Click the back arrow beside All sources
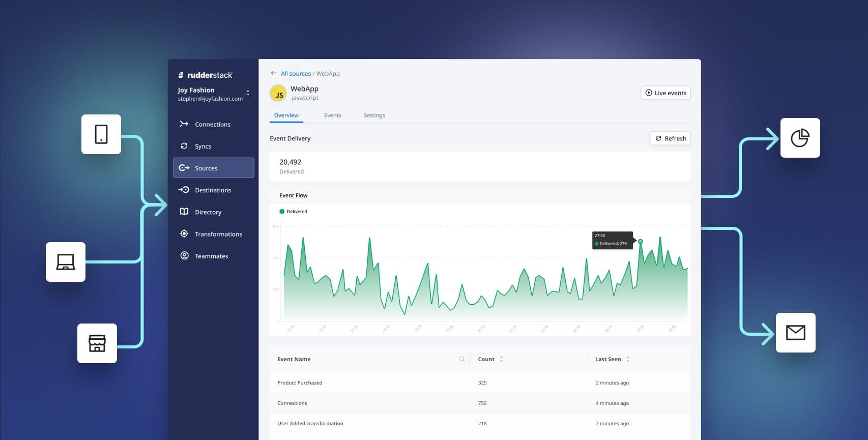 coord(274,73)
